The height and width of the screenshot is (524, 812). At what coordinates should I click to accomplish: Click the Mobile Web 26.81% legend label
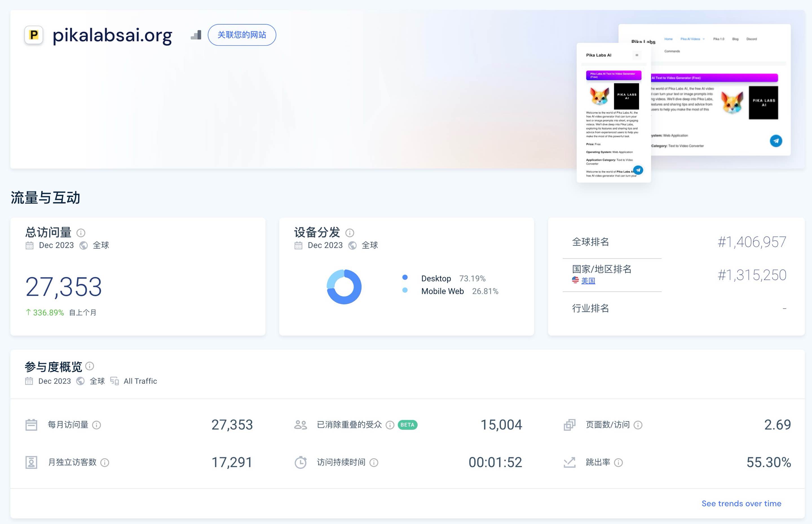coord(460,292)
